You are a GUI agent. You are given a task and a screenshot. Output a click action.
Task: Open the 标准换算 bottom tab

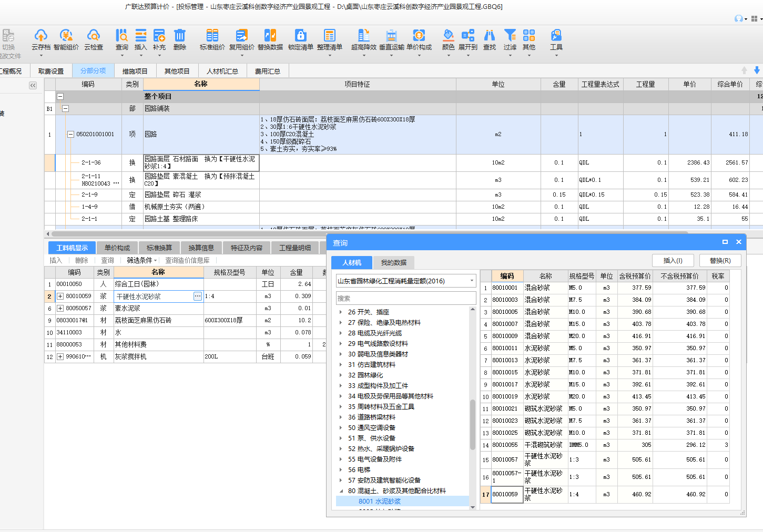point(159,248)
